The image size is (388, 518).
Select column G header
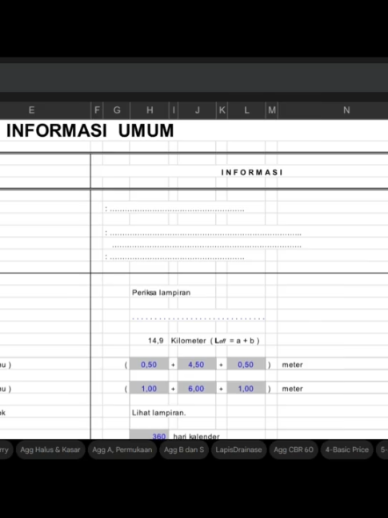[117, 110]
